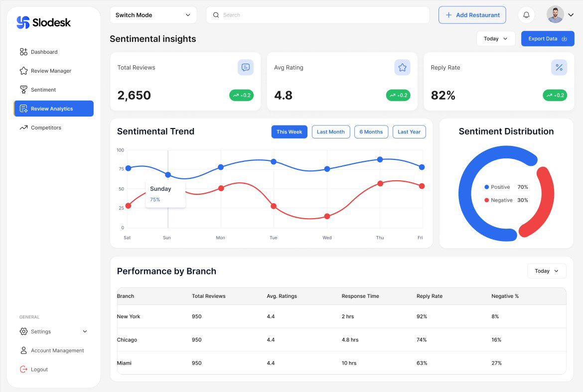Click the chat bubble icon on Total Reviews card
The image size is (583, 392).
tap(245, 67)
